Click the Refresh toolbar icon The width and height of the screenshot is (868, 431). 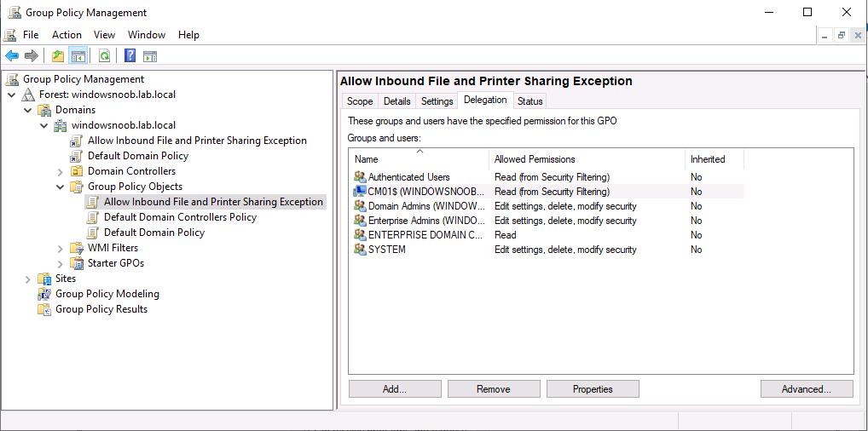click(104, 55)
